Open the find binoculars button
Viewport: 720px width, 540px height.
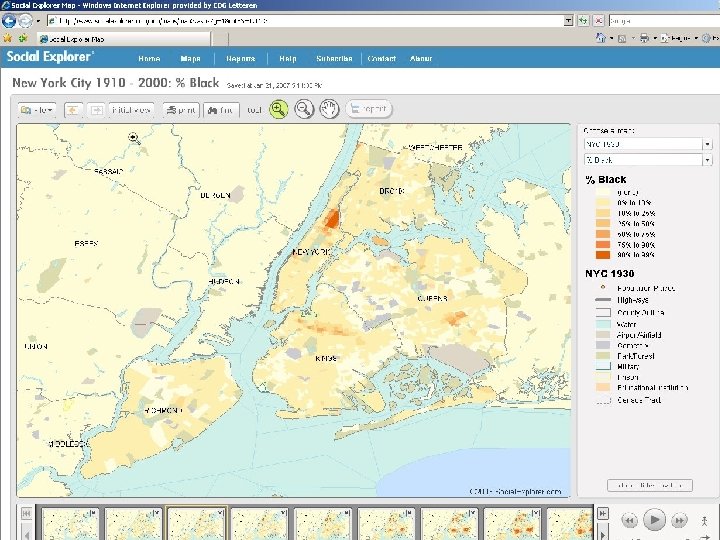[x=221, y=110]
